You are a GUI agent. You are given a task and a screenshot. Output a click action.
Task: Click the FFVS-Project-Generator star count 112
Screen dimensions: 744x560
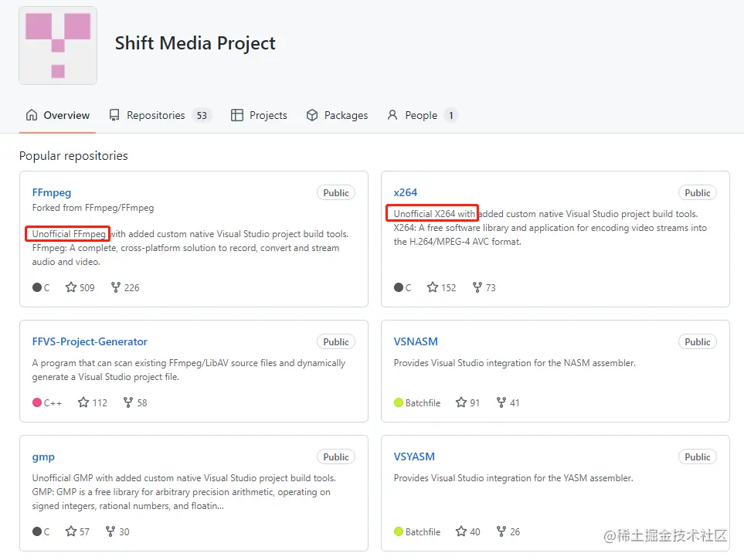(100, 403)
